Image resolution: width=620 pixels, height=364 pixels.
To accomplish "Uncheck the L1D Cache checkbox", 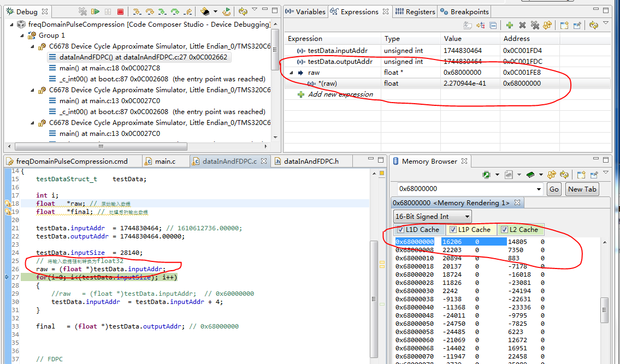I will pos(400,230).
